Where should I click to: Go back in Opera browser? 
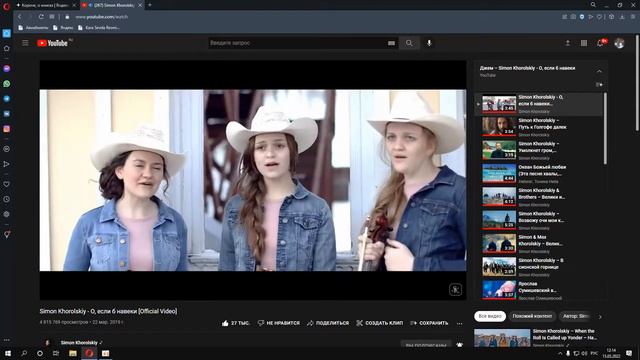tap(19, 17)
